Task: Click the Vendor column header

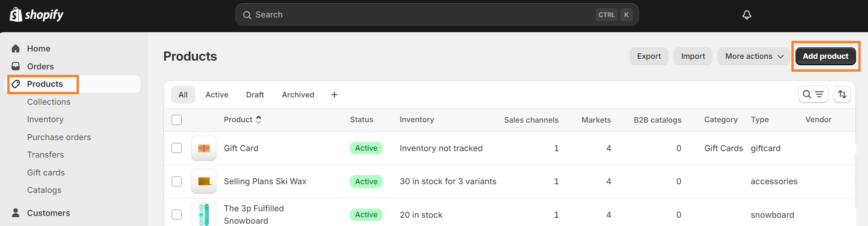Action: 818,119
